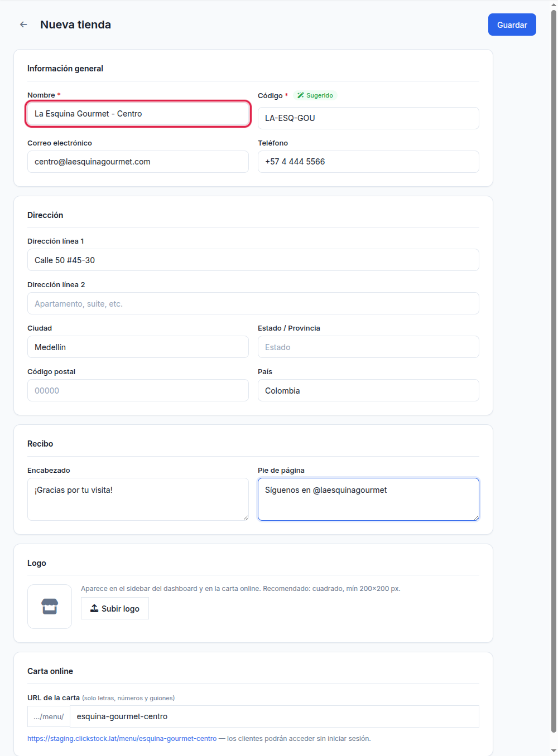Click the store logo placeholder icon

click(50, 607)
